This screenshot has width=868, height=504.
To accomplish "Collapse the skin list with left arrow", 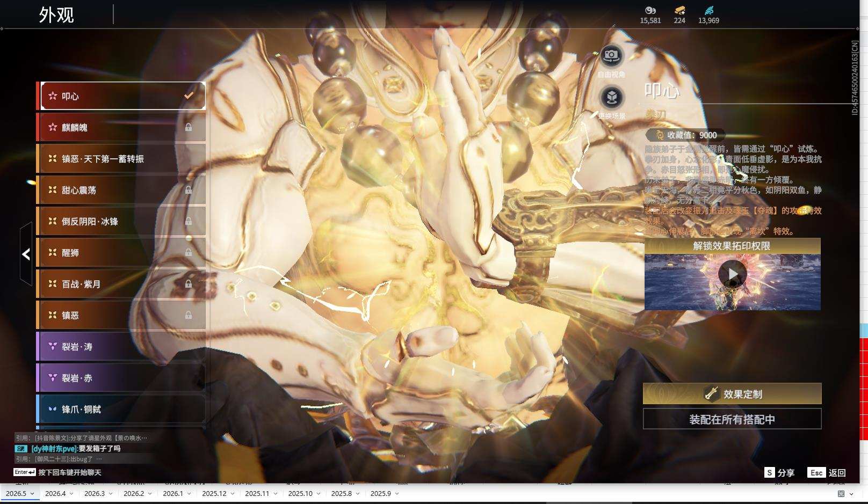I will pos(26,254).
